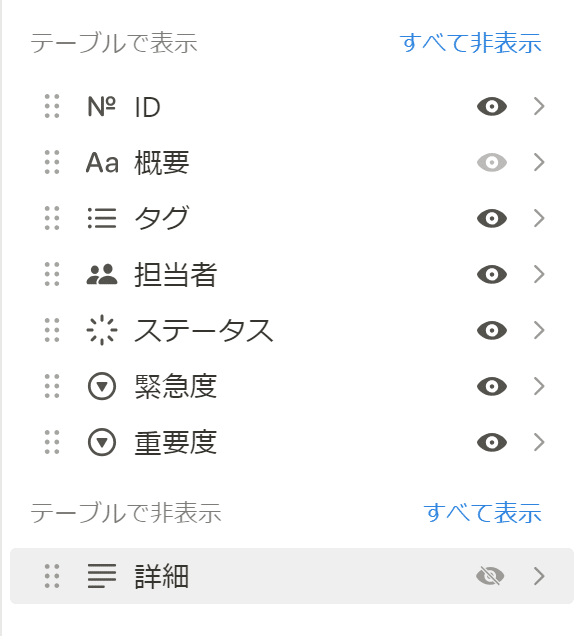Expand the 緊急度 property options arrow
The width and height of the screenshot is (574, 636).
point(539,386)
